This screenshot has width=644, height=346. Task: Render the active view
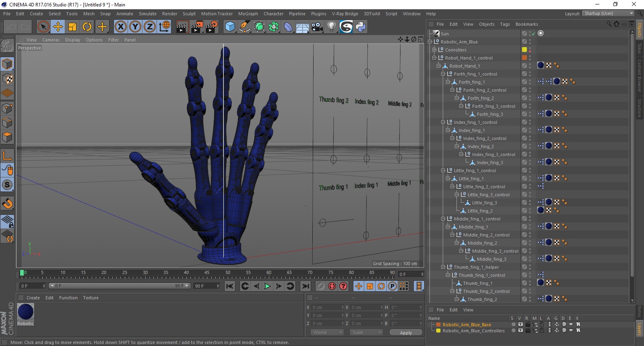tap(182, 27)
